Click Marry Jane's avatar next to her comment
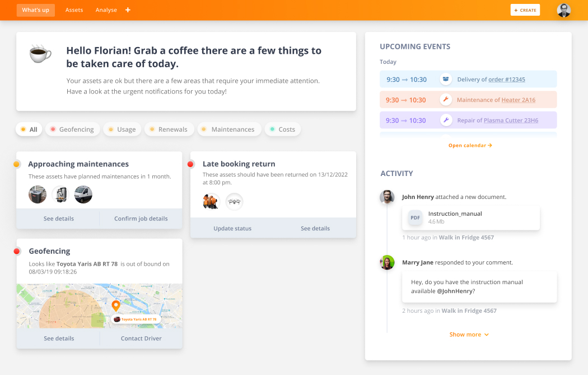Viewport: 588px width, 375px height. click(387, 262)
